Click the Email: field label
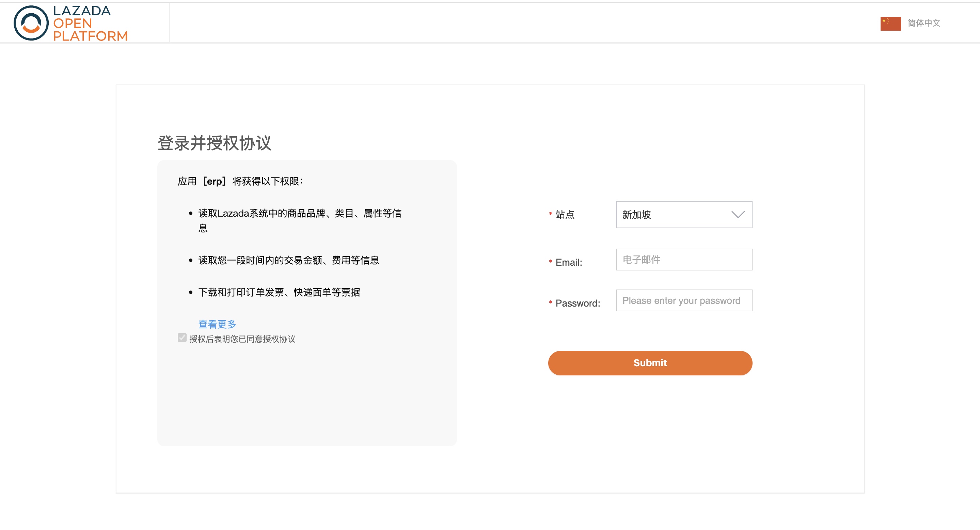Image resolution: width=980 pixels, height=530 pixels. 569,262
